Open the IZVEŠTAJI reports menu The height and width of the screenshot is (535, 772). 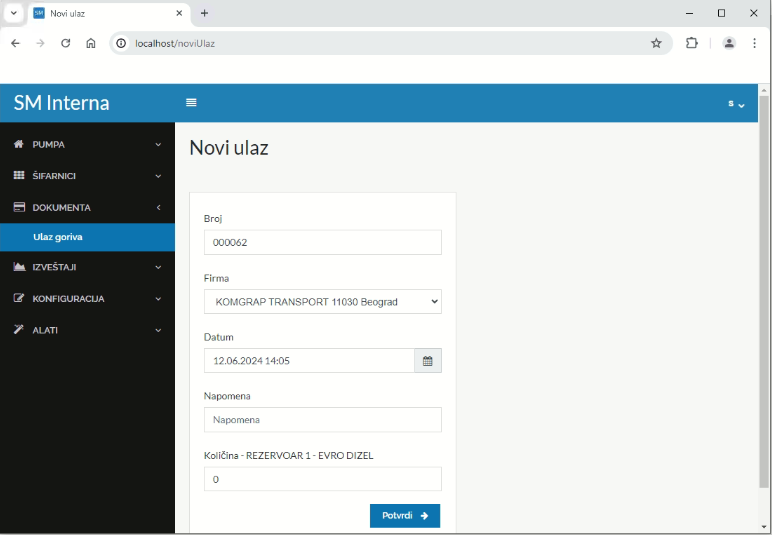87,267
